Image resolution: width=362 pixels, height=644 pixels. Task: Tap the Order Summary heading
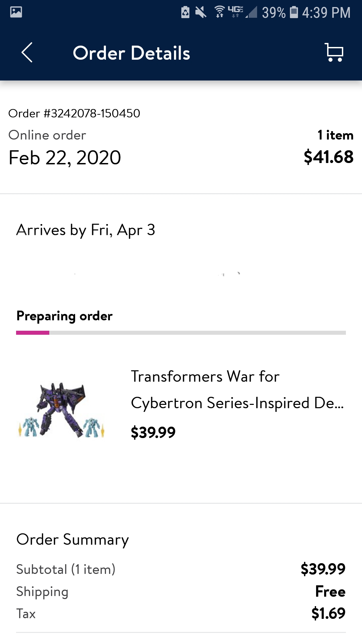(72, 540)
